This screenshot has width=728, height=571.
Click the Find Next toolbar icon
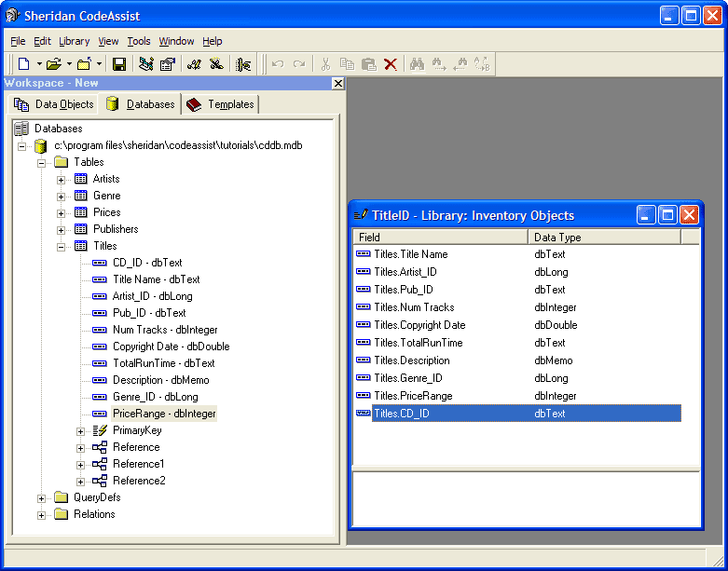439,64
